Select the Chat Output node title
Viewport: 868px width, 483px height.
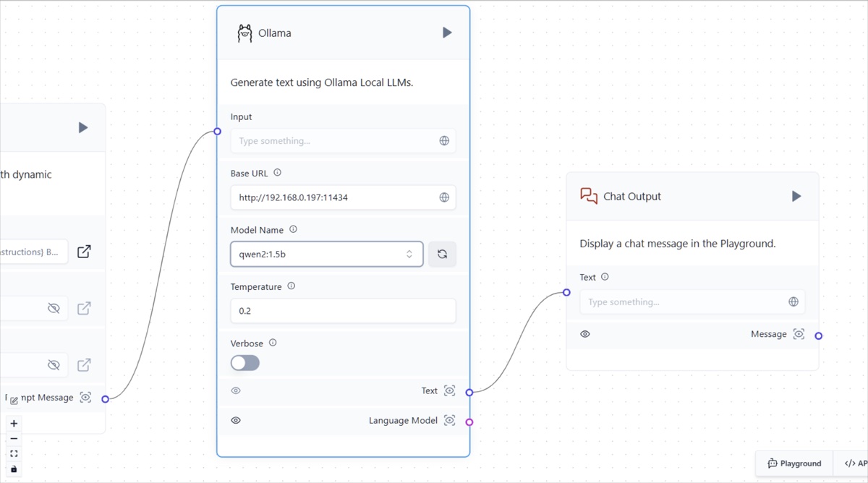click(x=632, y=197)
